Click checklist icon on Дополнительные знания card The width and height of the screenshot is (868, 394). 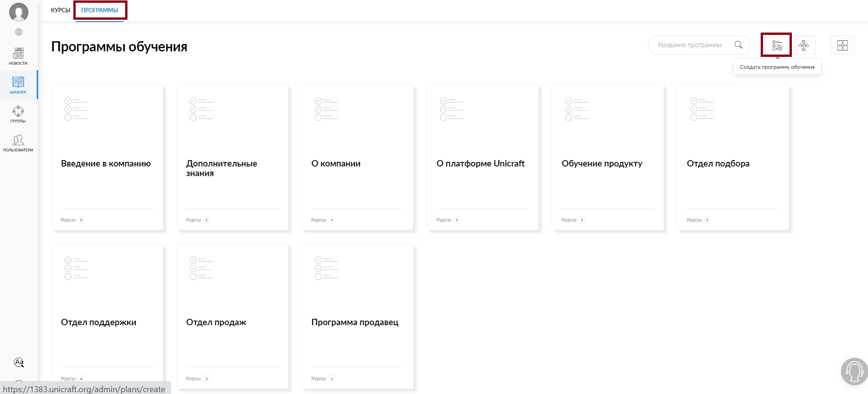201,109
